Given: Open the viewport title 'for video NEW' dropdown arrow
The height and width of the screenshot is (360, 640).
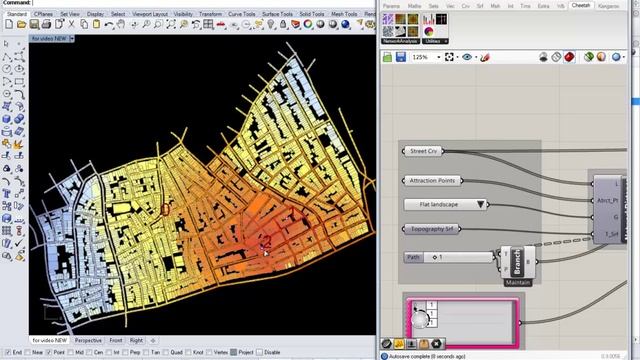Looking at the screenshot, I should click(x=72, y=39).
